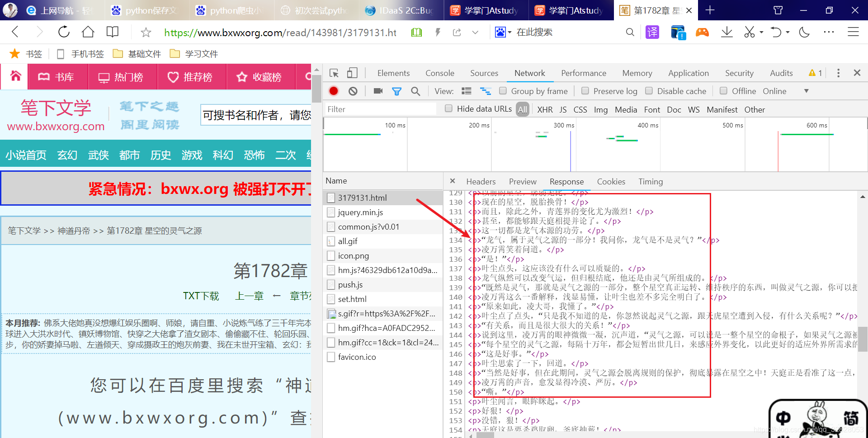
Task: Expand the undo arrow dropdown
Action: [788, 32]
